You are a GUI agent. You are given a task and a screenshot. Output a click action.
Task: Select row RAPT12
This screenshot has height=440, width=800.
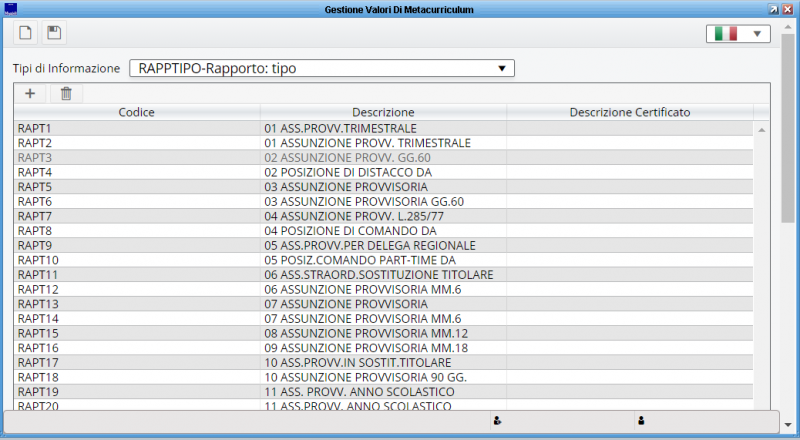tap(384, 289)
